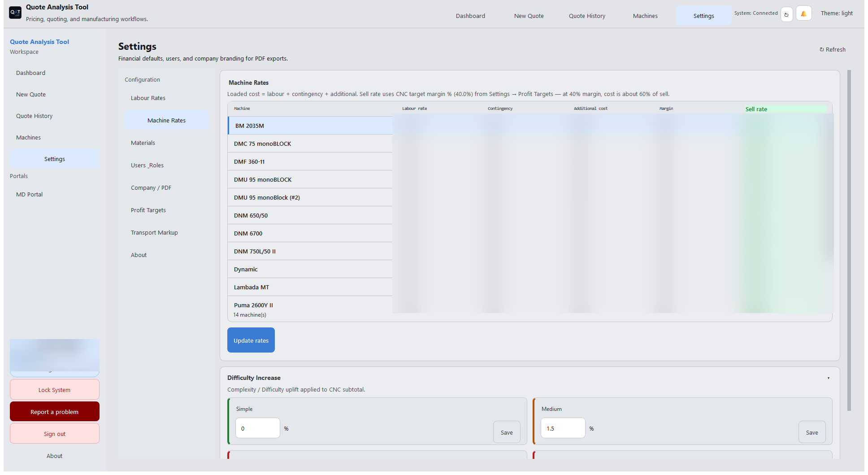
Task: Click the system refresh icon button
Action: (x=786, y=14)
